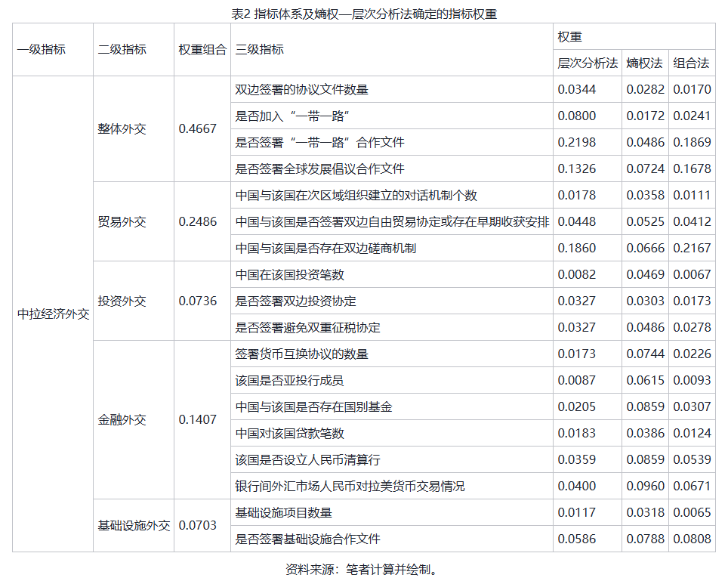
Task: Click the 金融外交 weight value 0.1407
Action: 198,419
